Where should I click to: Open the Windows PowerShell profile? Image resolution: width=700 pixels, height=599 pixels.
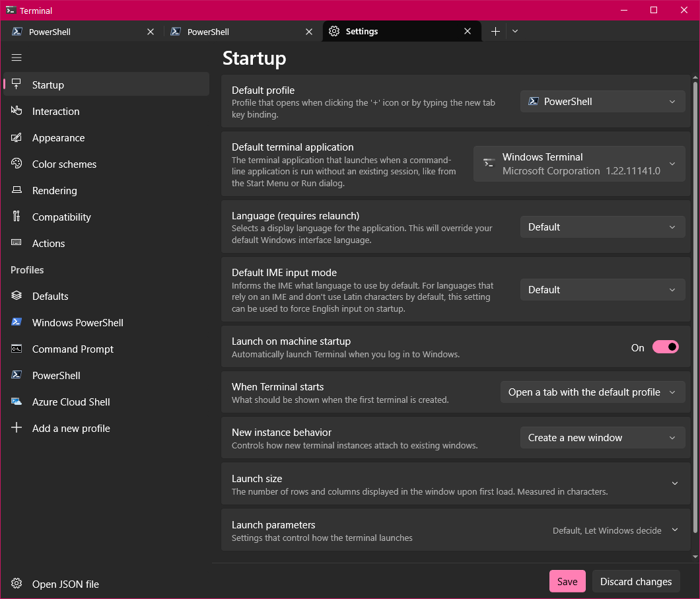[106, 322]
